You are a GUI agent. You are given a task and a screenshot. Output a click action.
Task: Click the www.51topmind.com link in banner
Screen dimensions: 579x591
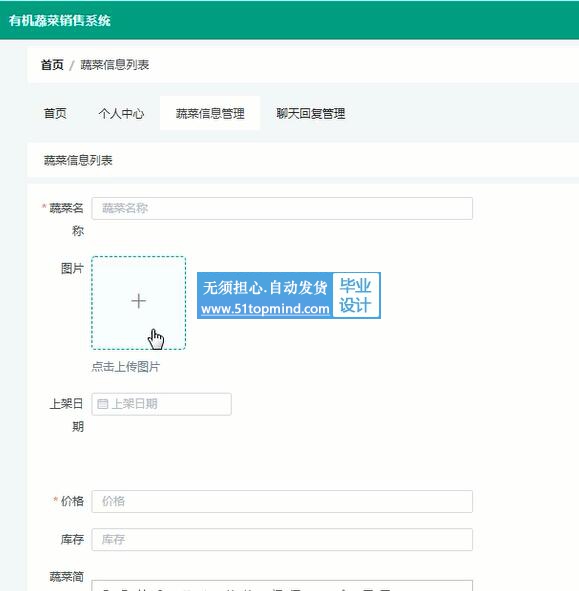265,309
